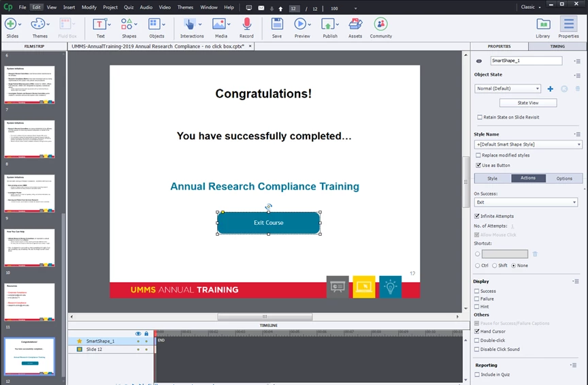The height and width of the screenshot is (385, 588).
Task: Select the Ctrl shortcut radio button
Action: point(477,266)
